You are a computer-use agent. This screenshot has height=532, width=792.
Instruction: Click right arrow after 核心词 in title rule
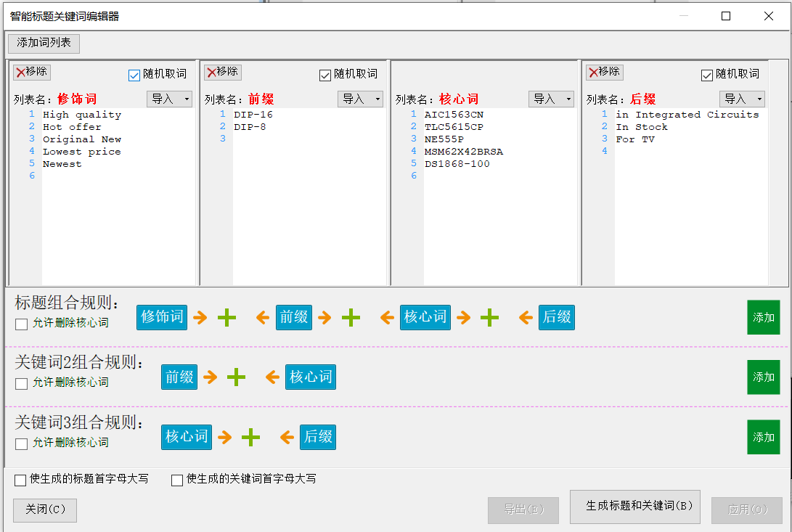(463, 317)
